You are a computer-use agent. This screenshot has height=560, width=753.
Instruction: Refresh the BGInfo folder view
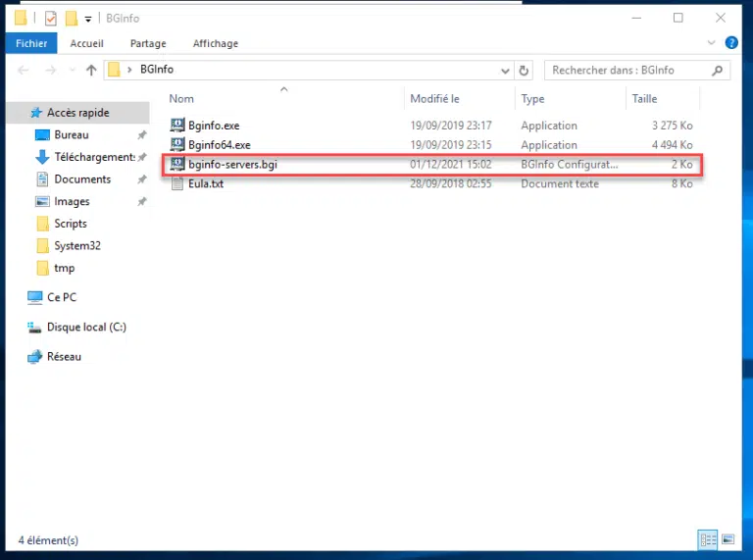pos(524,71)
